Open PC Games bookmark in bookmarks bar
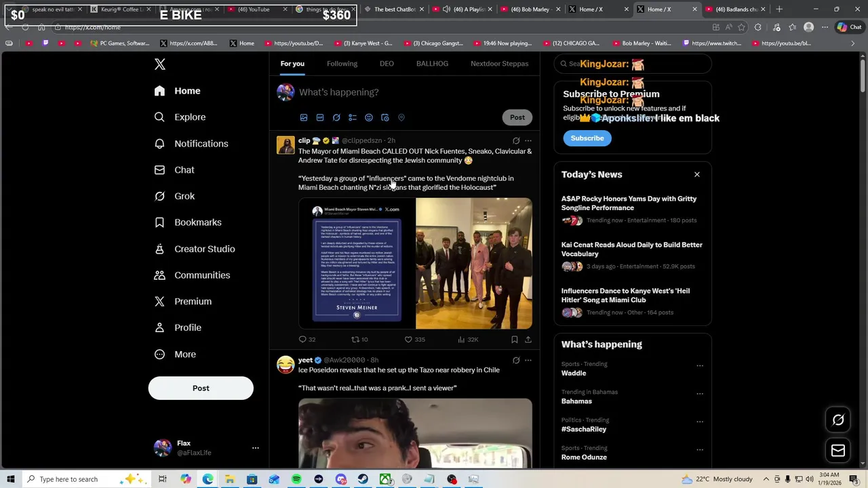This screenshot has height=488, width=868. click(x=119, y=43)
